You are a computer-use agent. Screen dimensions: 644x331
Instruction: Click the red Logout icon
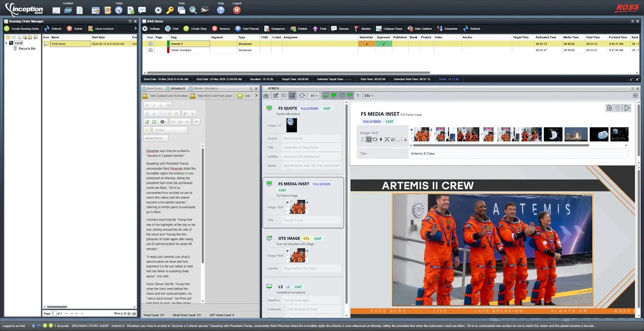point(237,10)
